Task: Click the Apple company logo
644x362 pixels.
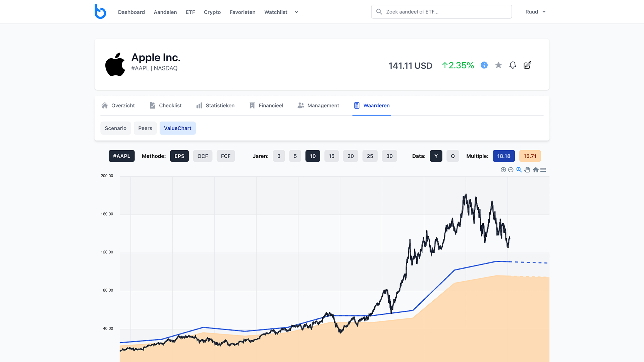Action: point(115,64)
